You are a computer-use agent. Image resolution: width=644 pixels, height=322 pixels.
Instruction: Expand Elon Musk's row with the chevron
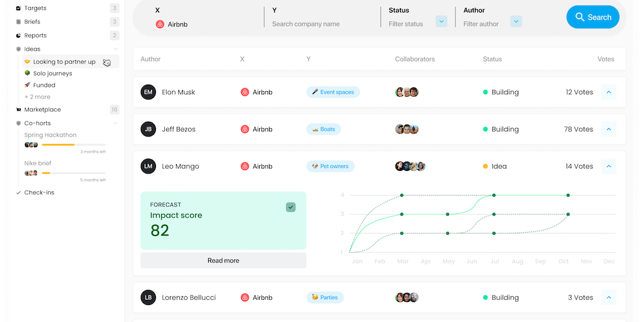coord(609,92)
